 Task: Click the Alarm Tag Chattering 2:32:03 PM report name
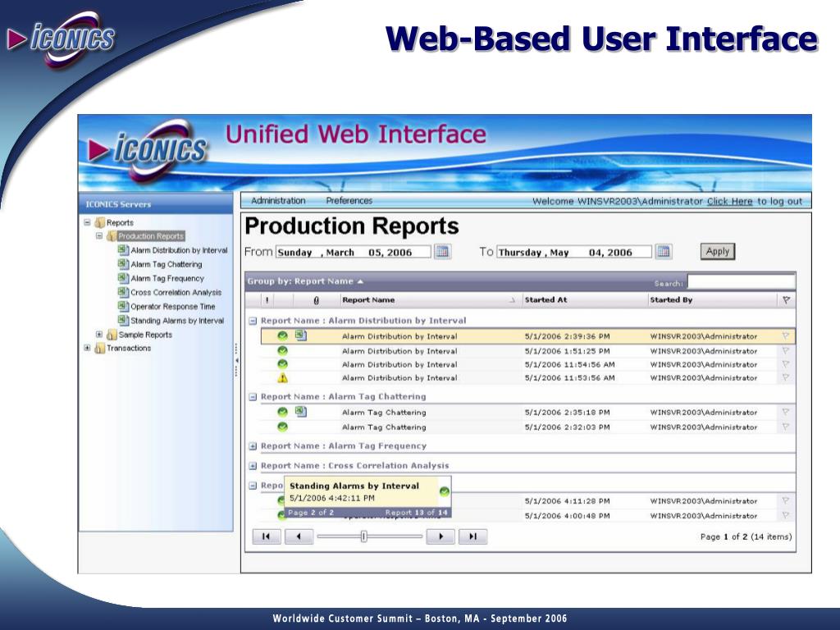pyautogui.click(x=384, y=427)
